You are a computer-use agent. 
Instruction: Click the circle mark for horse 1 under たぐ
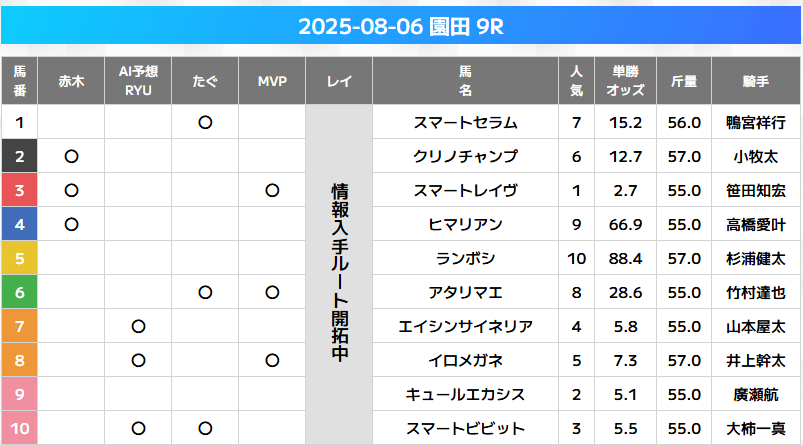coord(205,122)
